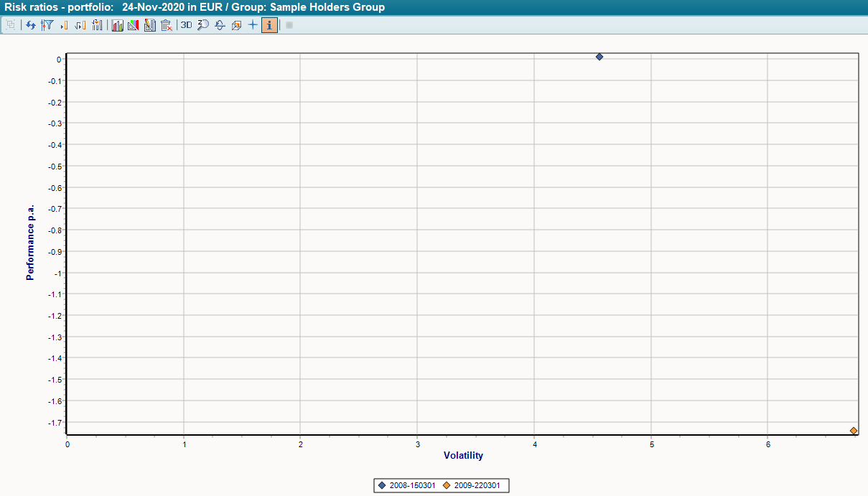Viewport: 868px width, 496px height.
Task: Click the orange 2009-220301 data point
Action: click(x=854, y=431)
